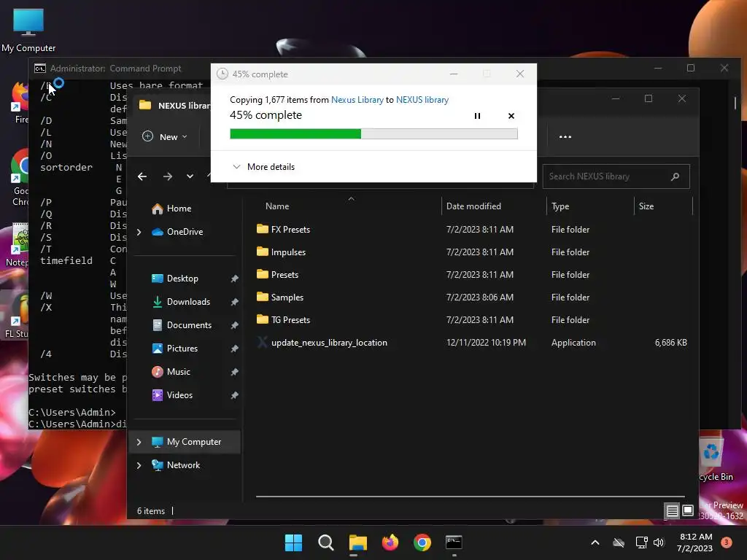Show hidden system tray icons
747x560 pixels.
coord(595,542)
